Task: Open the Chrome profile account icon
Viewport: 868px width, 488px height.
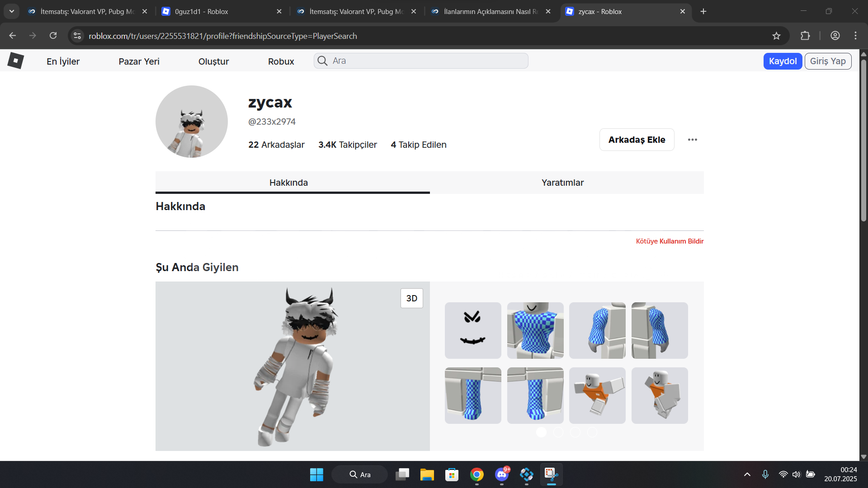Action: tap(835, 36)
